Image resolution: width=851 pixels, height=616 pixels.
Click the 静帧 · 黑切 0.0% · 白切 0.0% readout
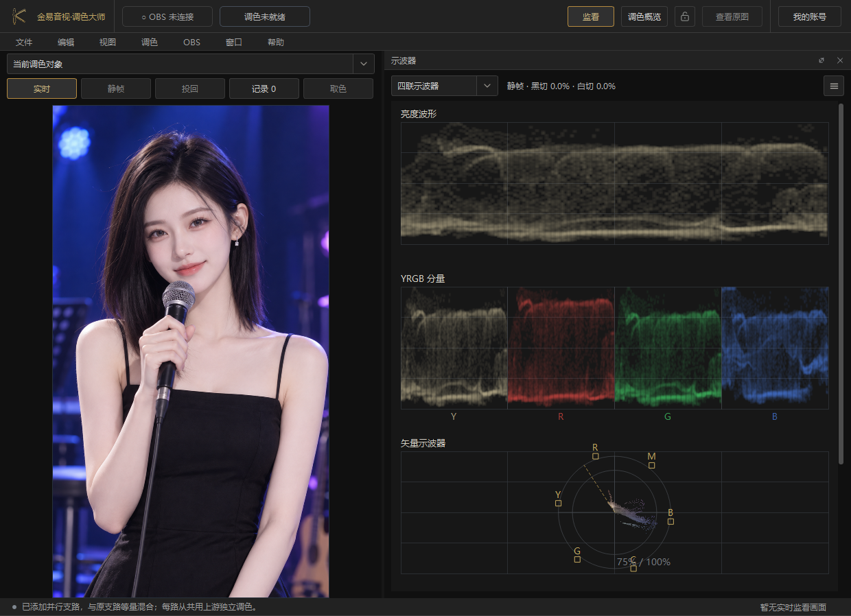[561, 86]
